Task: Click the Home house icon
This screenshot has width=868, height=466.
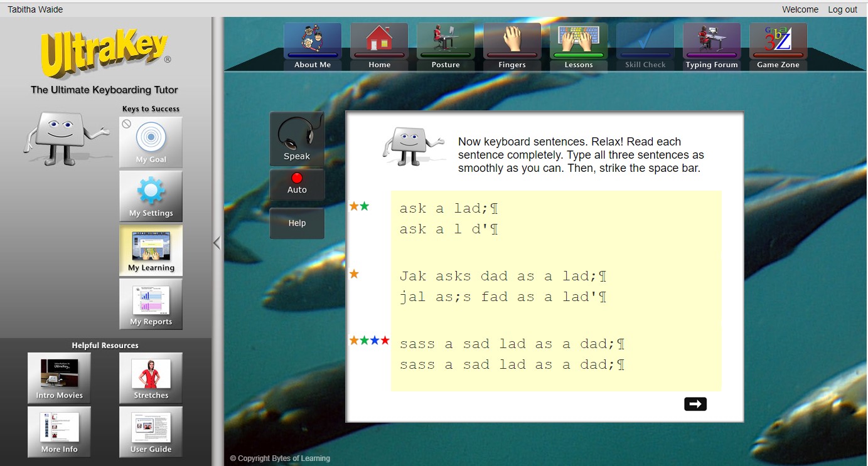Action: (x=379, y=44)
